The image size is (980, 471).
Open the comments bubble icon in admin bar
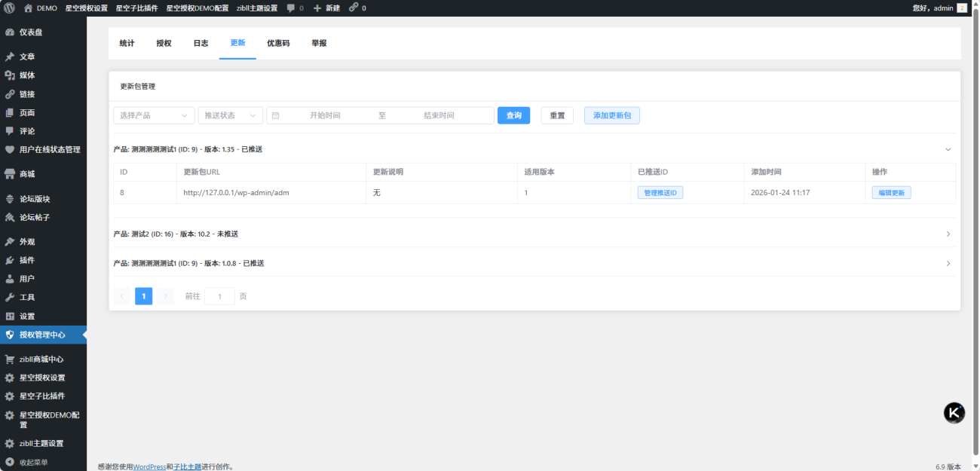[291, 8]
